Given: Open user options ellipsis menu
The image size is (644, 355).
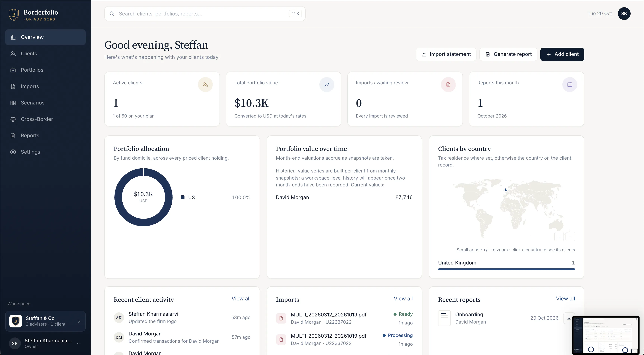Looking at the screenshot, I should (79, 343).
